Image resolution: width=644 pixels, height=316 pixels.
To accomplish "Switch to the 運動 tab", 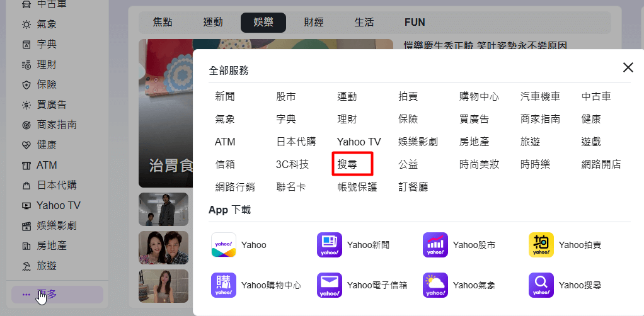I will tap(213, 22).
